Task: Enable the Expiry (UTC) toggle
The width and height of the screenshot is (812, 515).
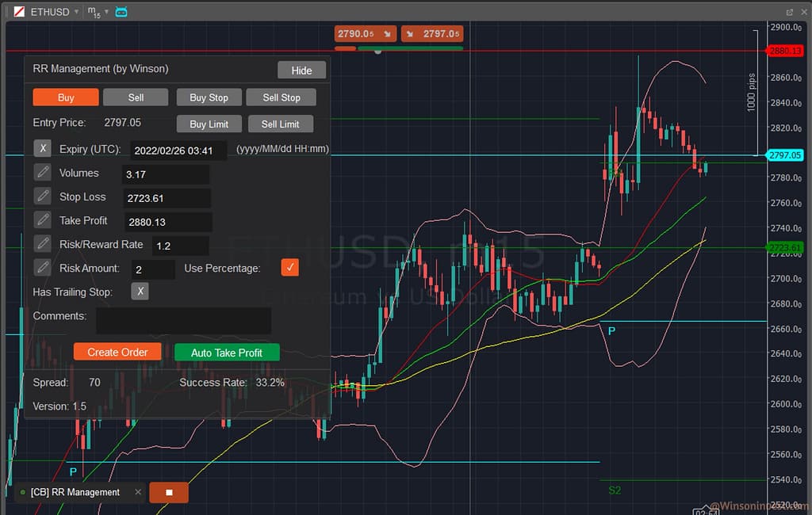Action: [43, 148]
